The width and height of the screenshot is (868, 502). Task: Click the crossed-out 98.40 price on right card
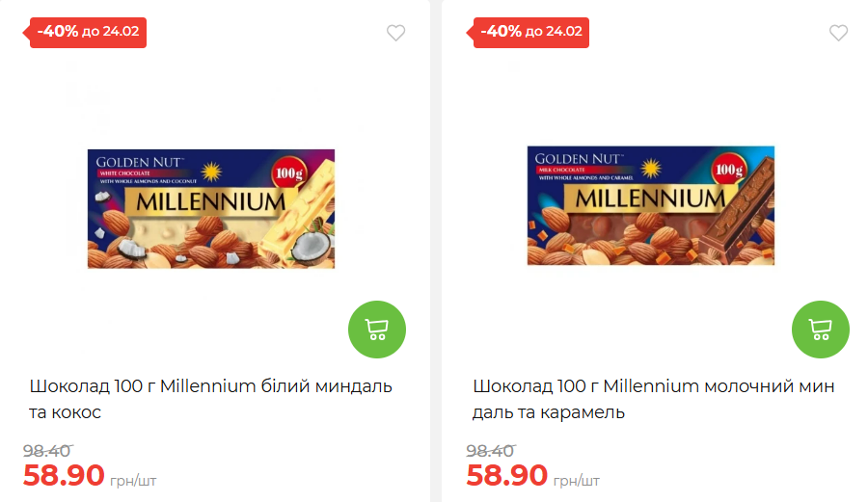click(x=490, y=450)
